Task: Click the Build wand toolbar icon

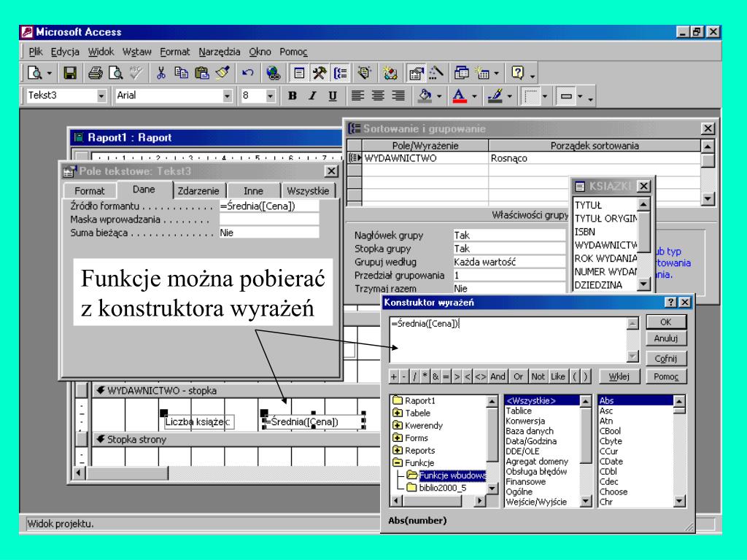Action: point(436,73)
